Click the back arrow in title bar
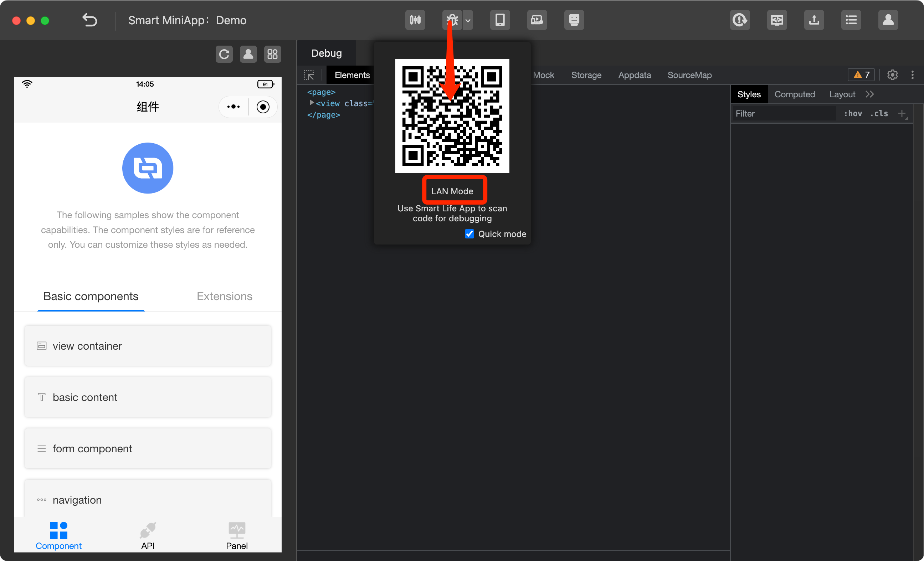The width and height of the screenshot is (924, 561). 89,20
